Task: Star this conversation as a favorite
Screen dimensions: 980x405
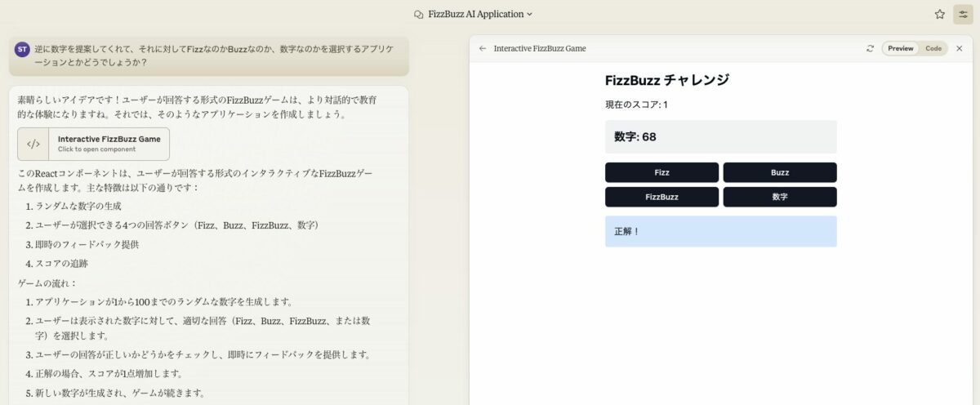Action: [x=940, y=14]
